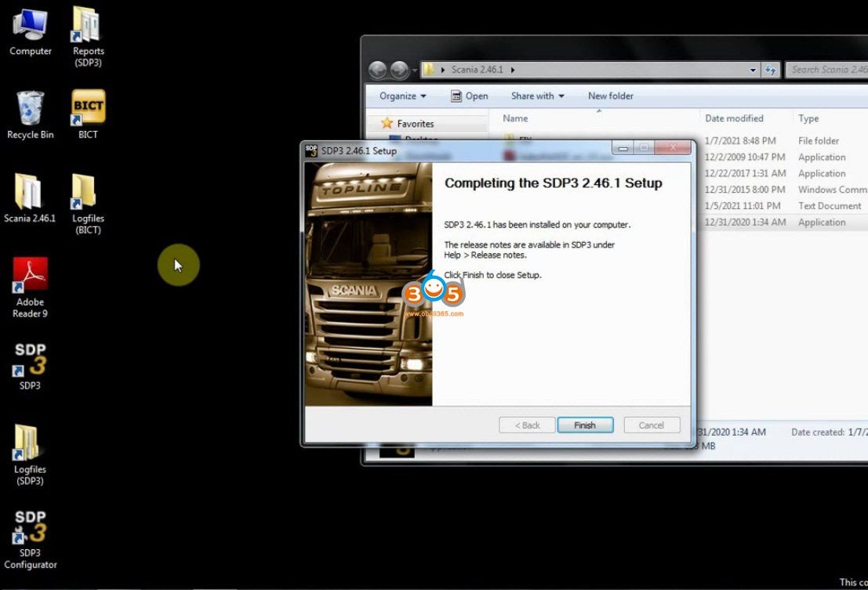Launch the SDP3 Configurator shortcut

[x=30, y=540]
